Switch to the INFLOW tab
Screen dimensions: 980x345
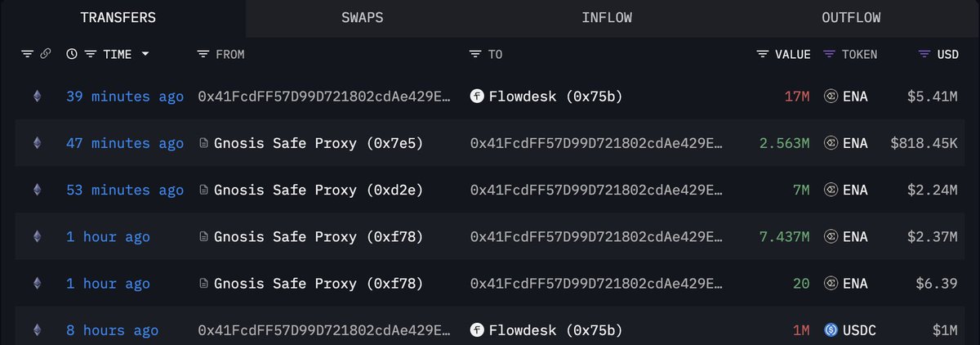(x=607, y=17)
